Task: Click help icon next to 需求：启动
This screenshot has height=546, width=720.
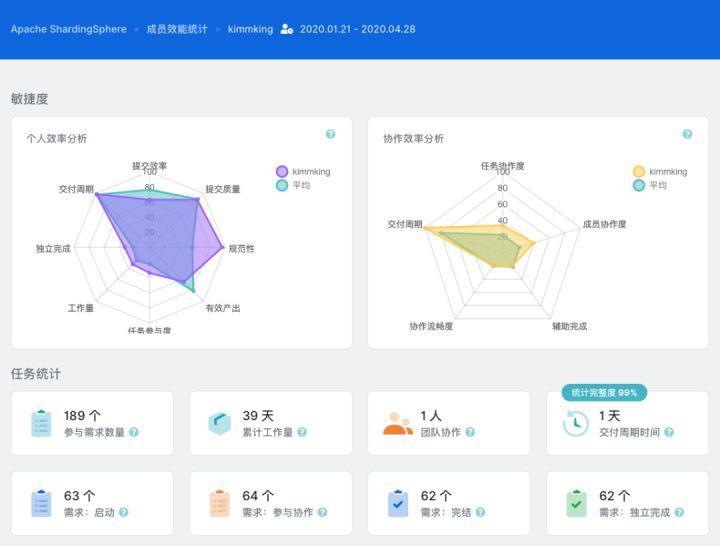Action: pos(124,512)
